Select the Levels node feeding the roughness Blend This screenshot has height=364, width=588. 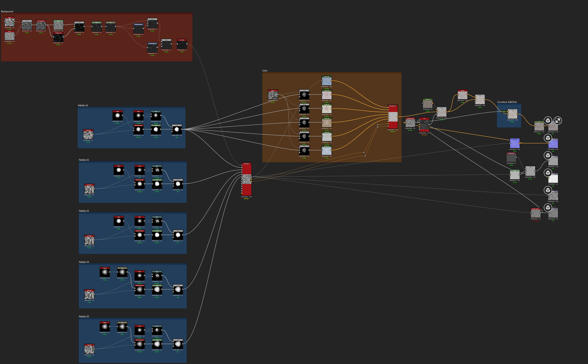[x=514, y=175]
